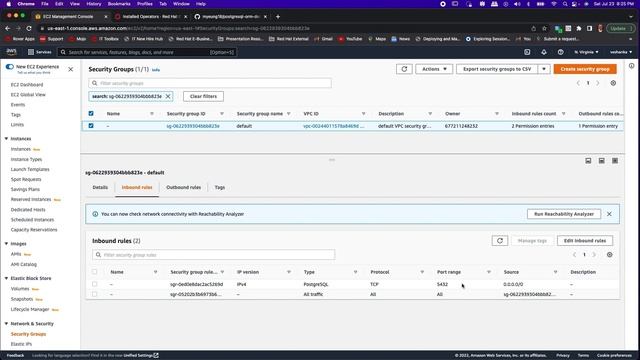Open a new browser tab

278,17
